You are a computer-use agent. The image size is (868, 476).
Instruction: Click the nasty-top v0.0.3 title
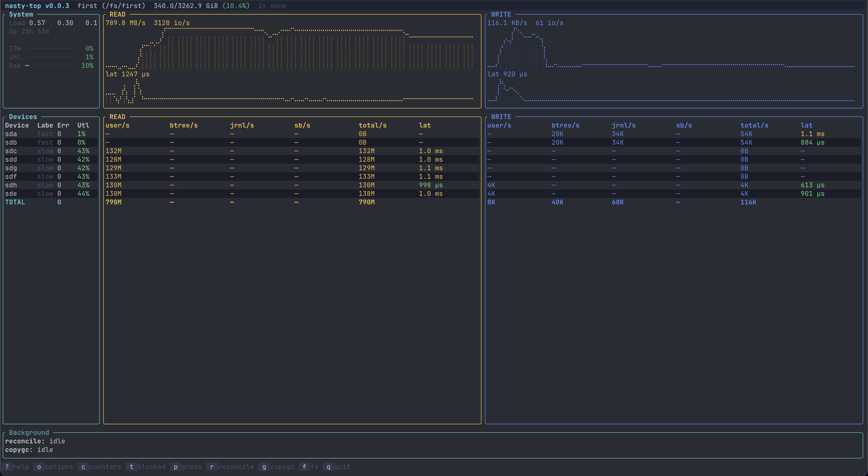coord(37,6)
